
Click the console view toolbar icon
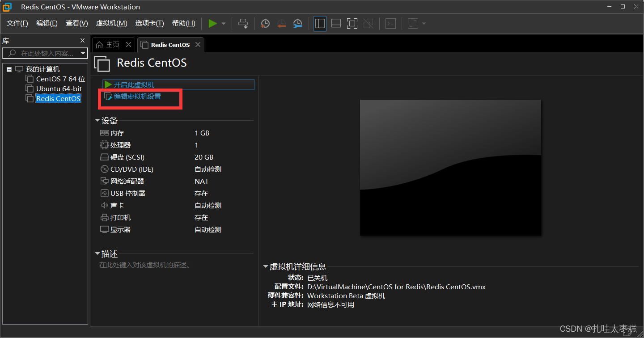[x=390, y=23]
